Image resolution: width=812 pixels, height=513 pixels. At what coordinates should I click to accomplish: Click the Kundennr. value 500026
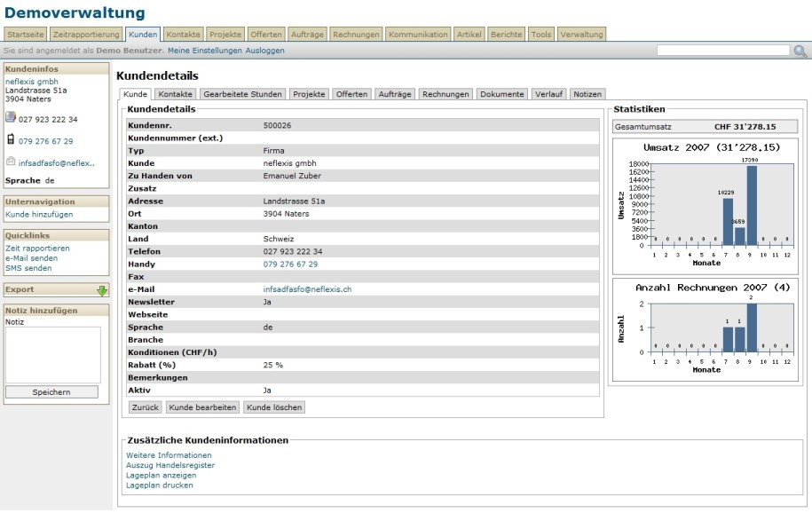[277, 125]
